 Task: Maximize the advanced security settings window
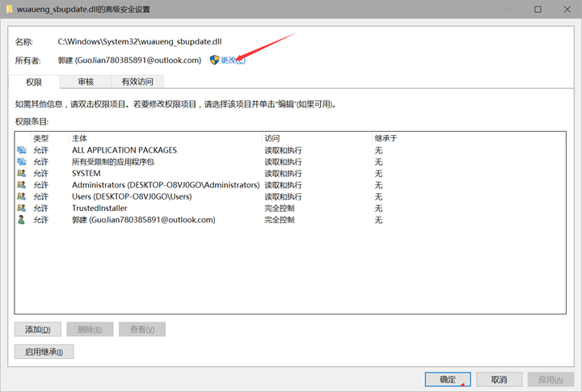(538, 9)
